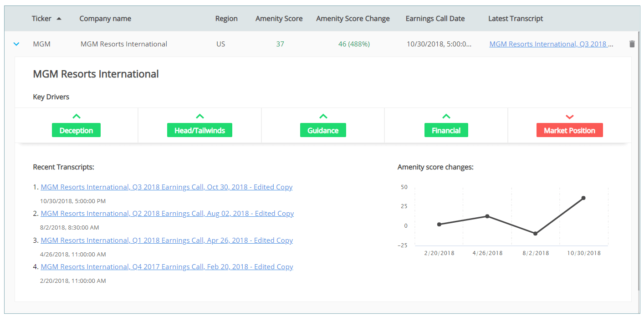Click timestamp 2/20/2018, 11:00:00 AM
Screen dimensions: 644x317
73,281
